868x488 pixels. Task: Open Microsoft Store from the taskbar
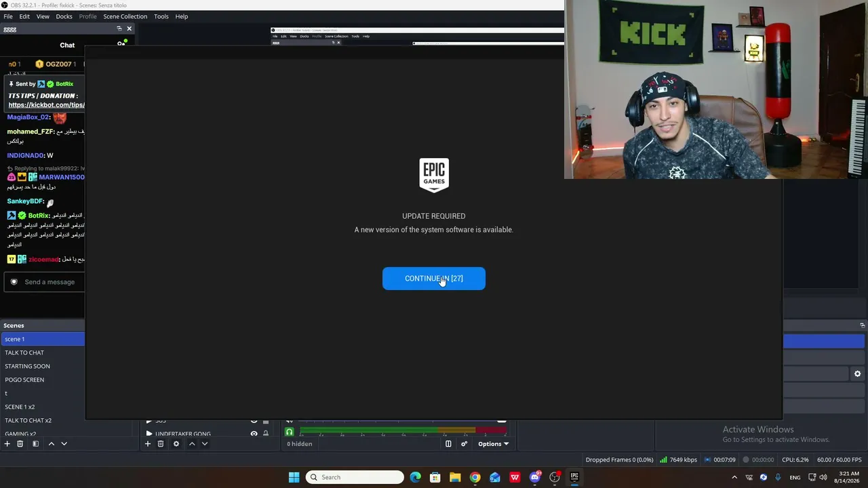point(435,477)
